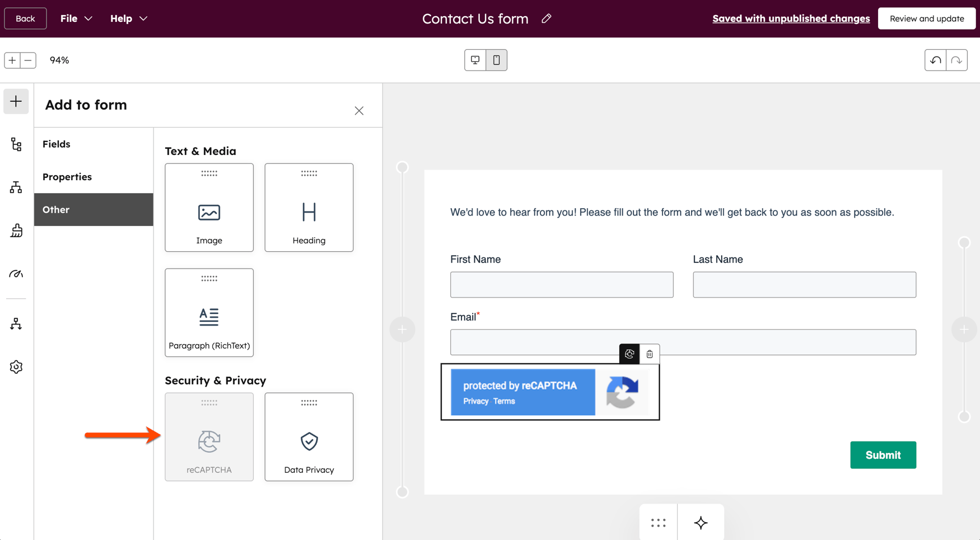The image size is (980, 540).
Task: Open Saved with unpublished changes link
Action: (791, 18)
